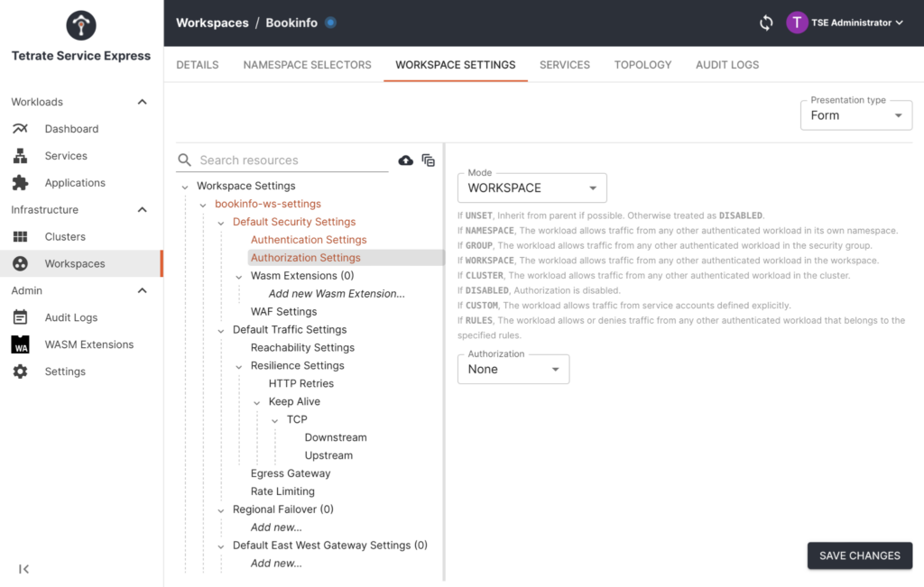Viewport: 924px width, 587px height.
Task: Click the Save Changes button
Action: (859, 555)
